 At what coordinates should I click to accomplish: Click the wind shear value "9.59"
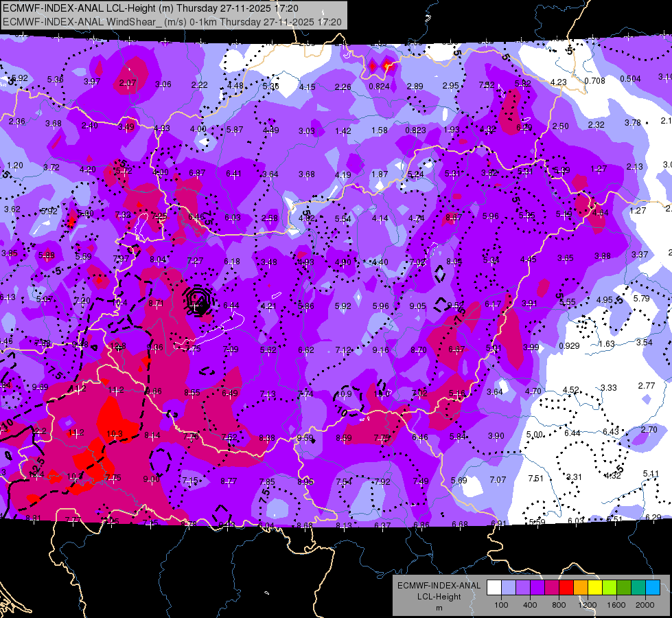(x=305, y=438)
